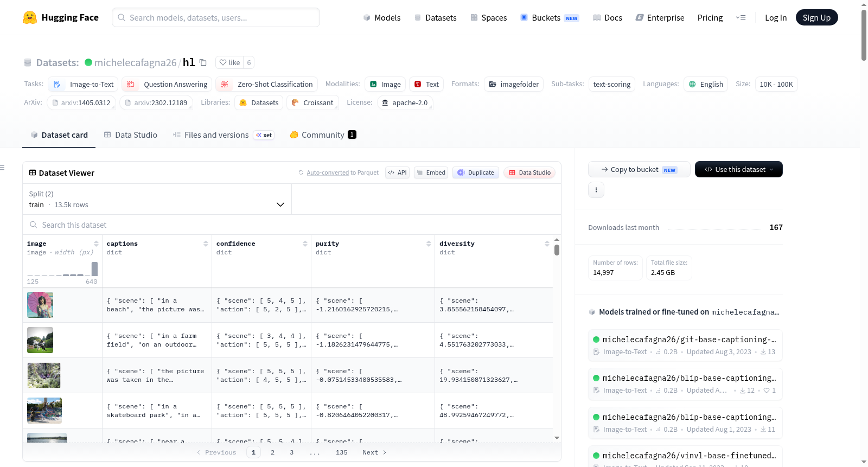Copy dataset name with copy icon
The height and width of the screenshot is (467, 868).
(203, 62)
